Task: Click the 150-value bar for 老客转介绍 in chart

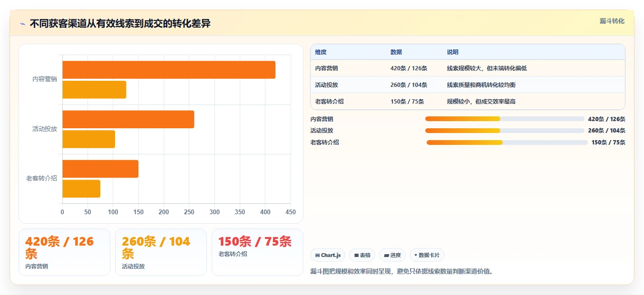Action: [100, 169]
